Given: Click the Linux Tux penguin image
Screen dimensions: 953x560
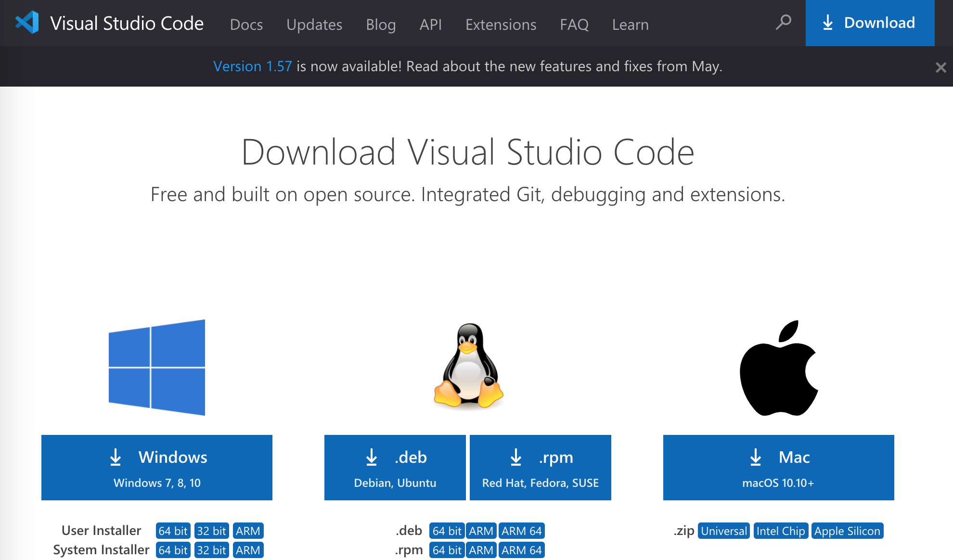Looking at the screenshot, I should (x=468, y=366).
